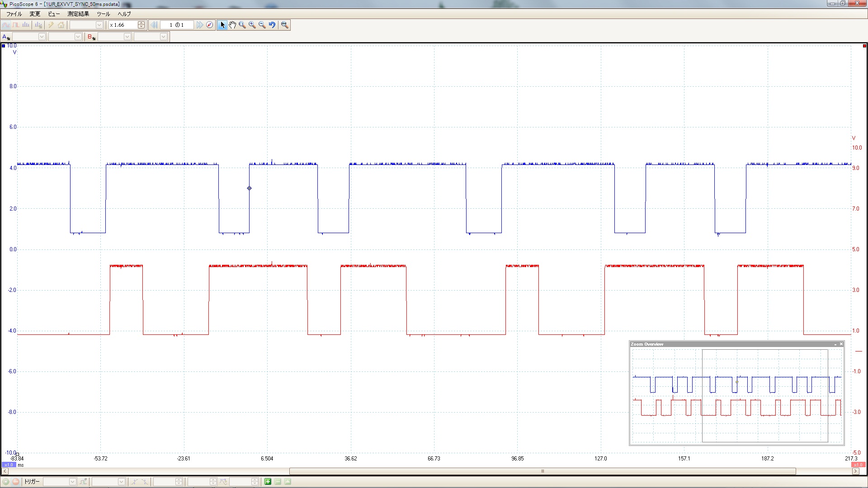Select the zoom in tool
The height and width of the screenshot is (488, 868).
click(252, 25)
